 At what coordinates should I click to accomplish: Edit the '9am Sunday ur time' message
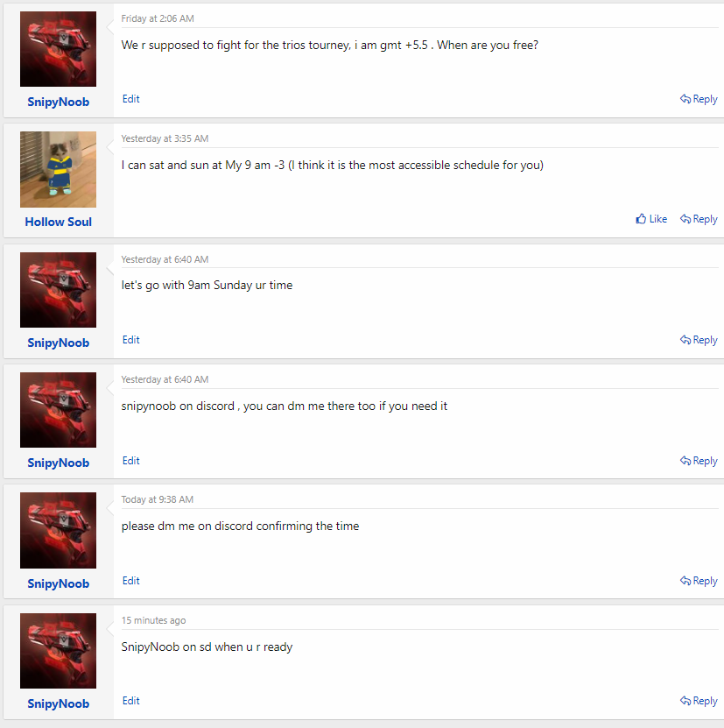(x=130, y=340)
